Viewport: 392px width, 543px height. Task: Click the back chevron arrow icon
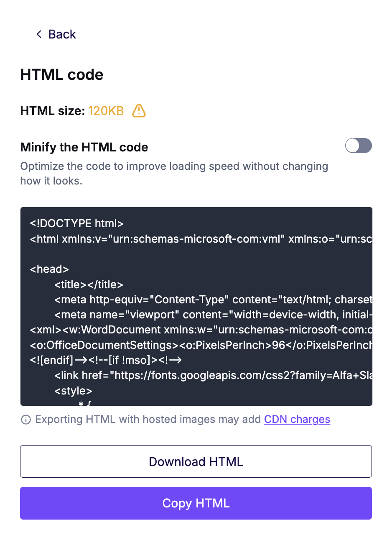tap(39, 34)
